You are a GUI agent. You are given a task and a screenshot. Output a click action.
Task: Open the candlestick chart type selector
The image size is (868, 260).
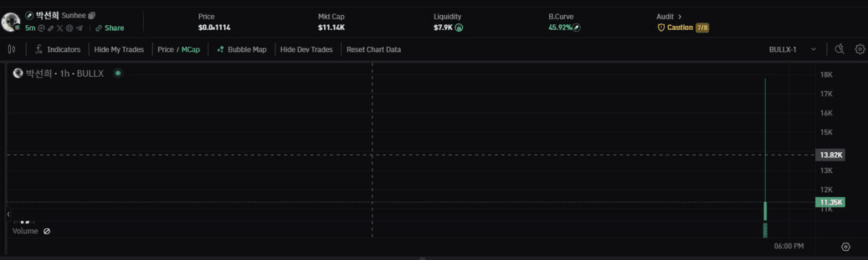coord(12,50)
